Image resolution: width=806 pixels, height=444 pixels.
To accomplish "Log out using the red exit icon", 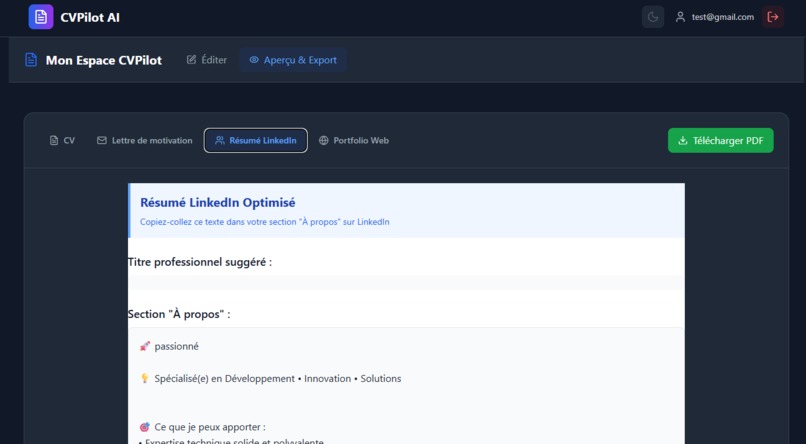I will (773, 17).
